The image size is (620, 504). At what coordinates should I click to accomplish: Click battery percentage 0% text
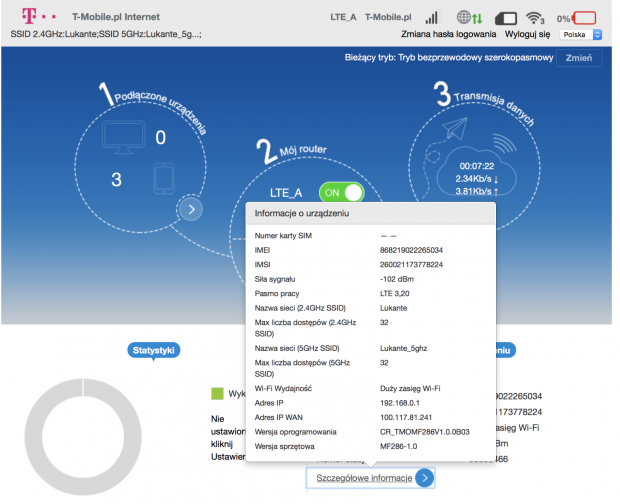[x=563, y=19]
